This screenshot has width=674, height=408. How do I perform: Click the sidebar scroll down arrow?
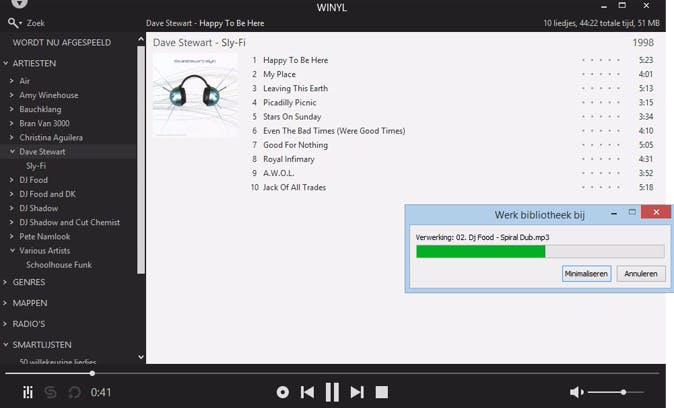[x=141, y=357]
